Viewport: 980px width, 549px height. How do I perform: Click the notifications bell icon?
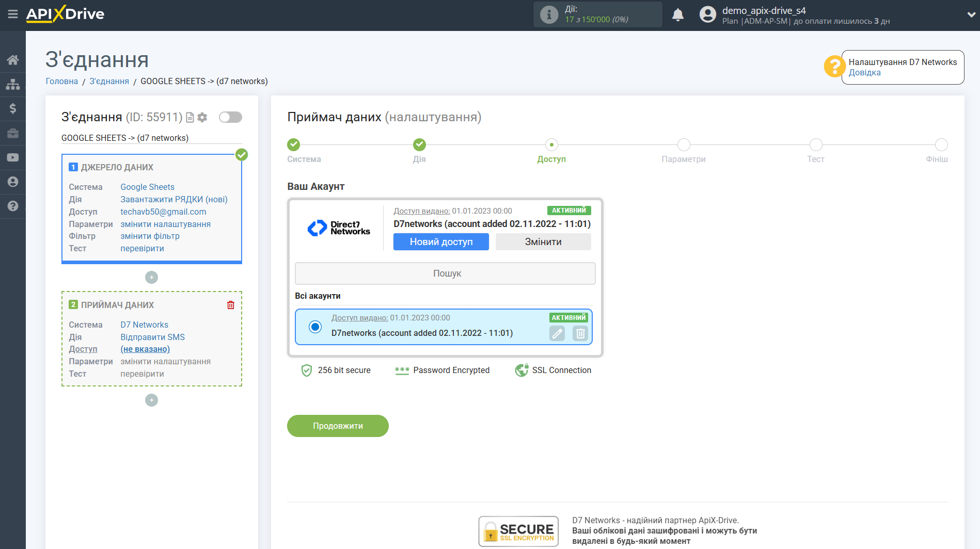pos(677,15)
